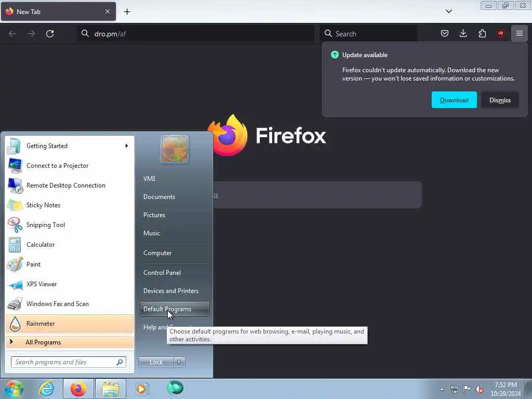Expand the Getting Started submenu arrow
The image size is (532, 399).
pos(127,146)
